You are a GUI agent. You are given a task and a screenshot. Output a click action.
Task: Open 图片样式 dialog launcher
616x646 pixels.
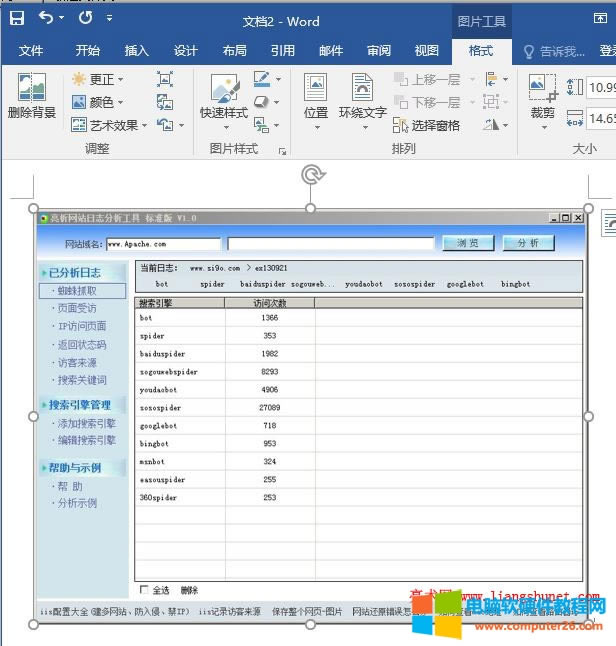282,152
